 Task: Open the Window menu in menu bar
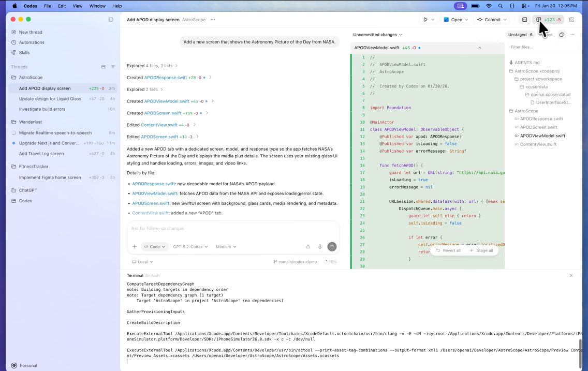pos(97,6)
